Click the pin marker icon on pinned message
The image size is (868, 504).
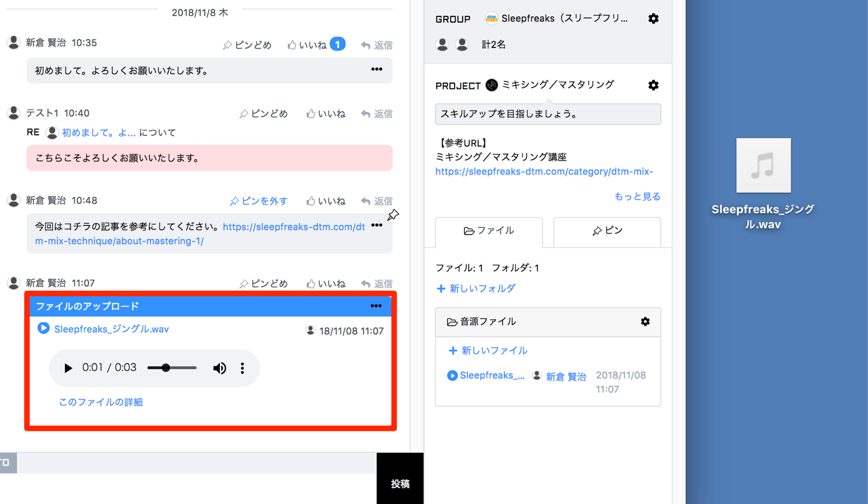click(393, 215)
